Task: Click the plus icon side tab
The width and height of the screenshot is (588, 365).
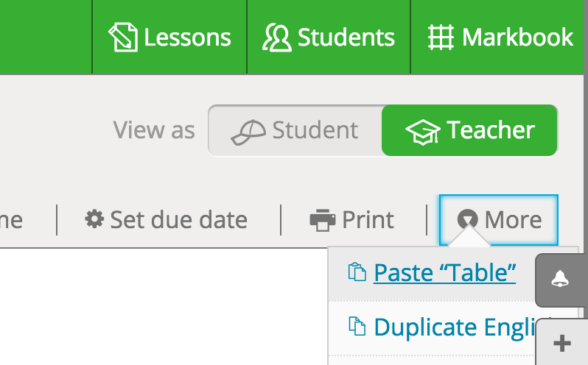Action: pos(562,343)
